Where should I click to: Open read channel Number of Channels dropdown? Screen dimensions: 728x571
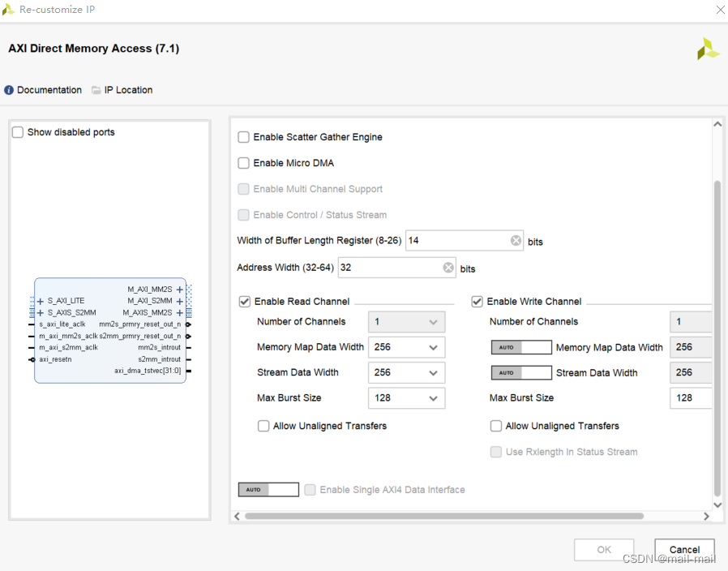click(407, 322)
